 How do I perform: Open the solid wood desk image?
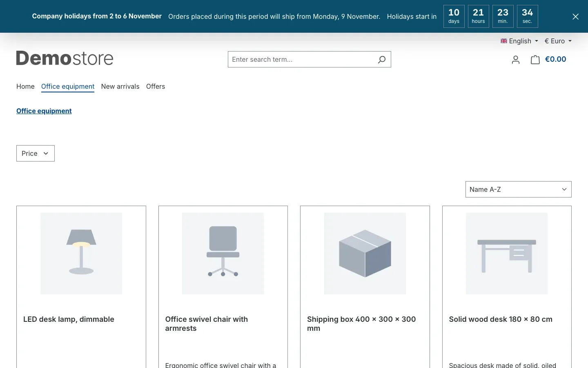point(507,254)
